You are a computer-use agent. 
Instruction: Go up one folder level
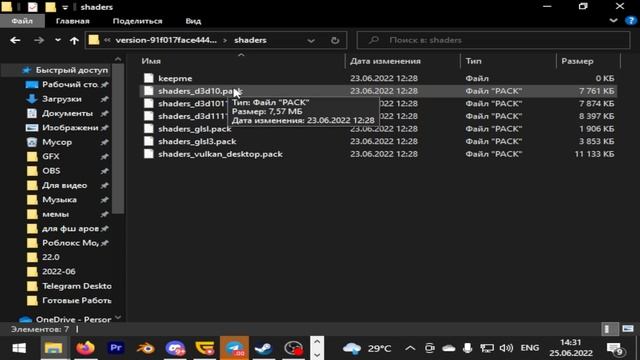coord(74,40)
